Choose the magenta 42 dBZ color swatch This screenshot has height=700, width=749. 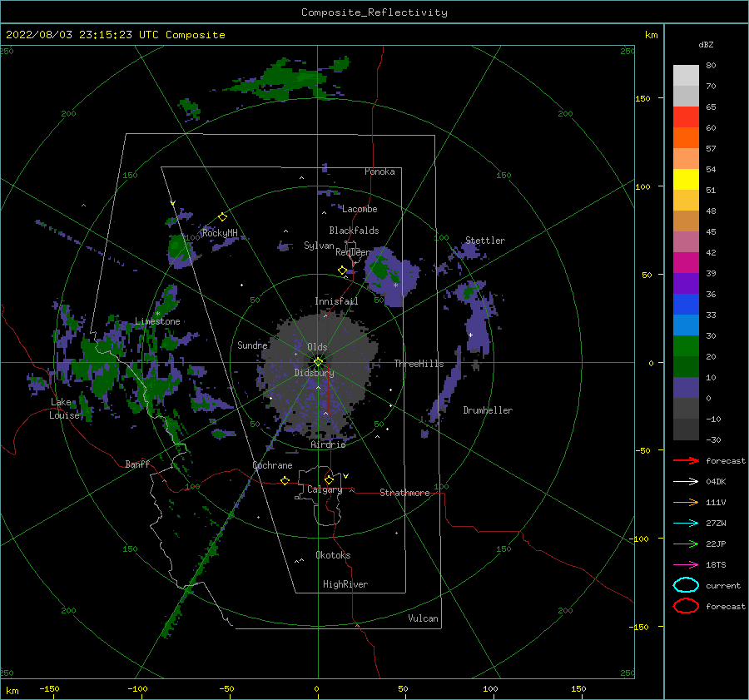coord(686,262)
